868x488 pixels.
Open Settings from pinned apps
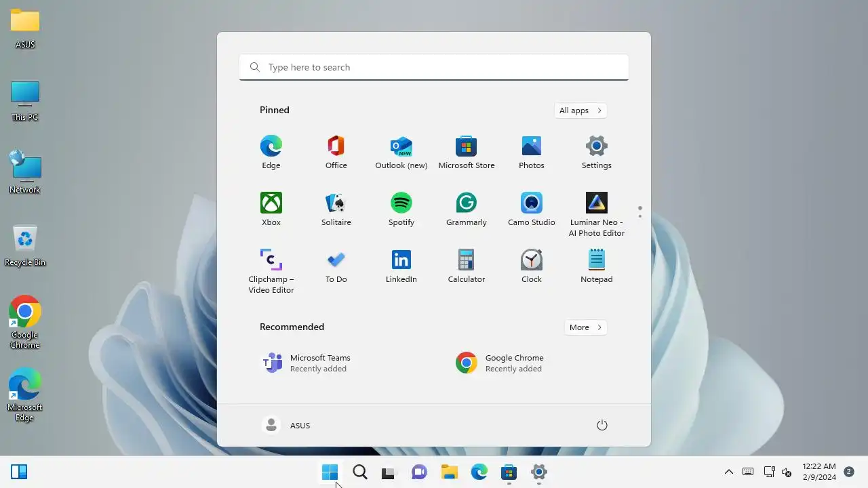tap(597, 152)
